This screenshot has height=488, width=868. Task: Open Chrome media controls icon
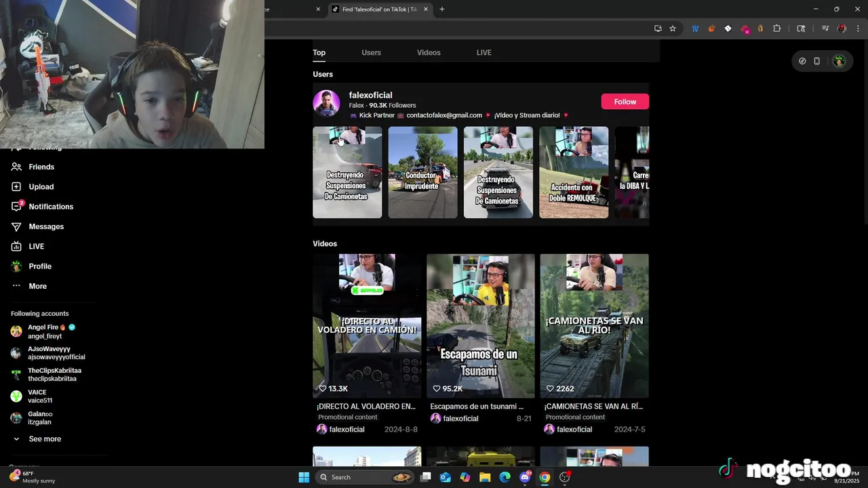click(x=825, y=28)
